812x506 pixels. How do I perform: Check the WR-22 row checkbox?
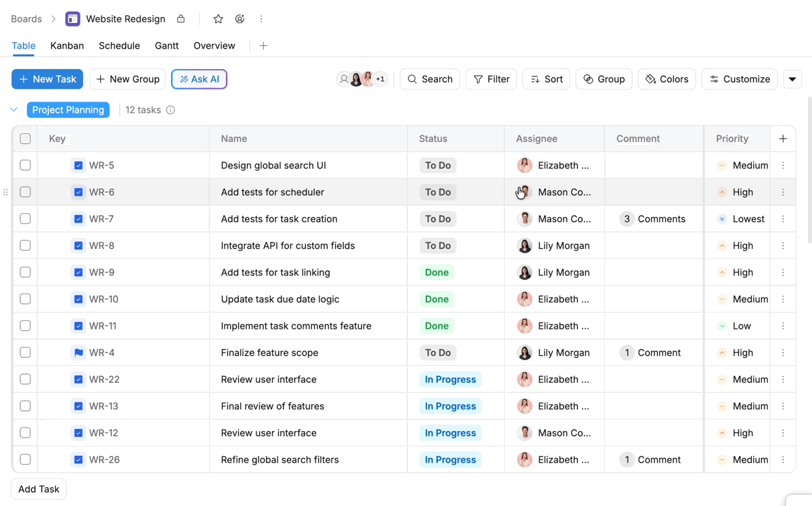point(25,379)
